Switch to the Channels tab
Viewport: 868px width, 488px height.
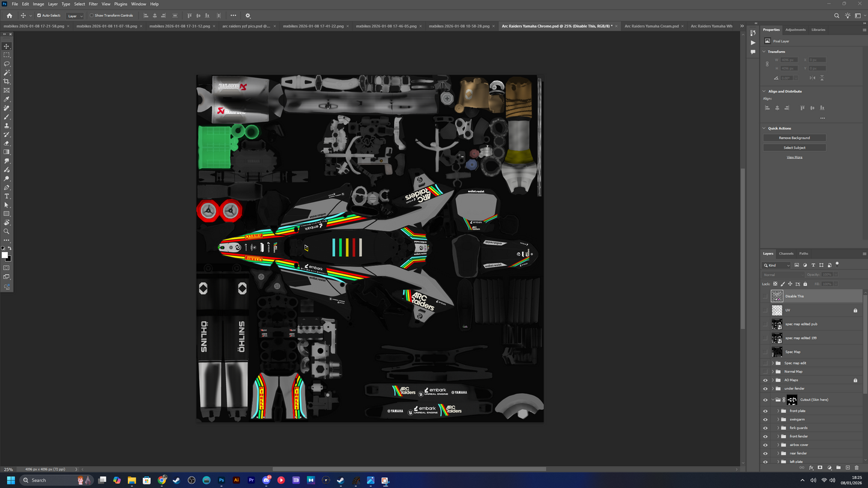(786, 253)
